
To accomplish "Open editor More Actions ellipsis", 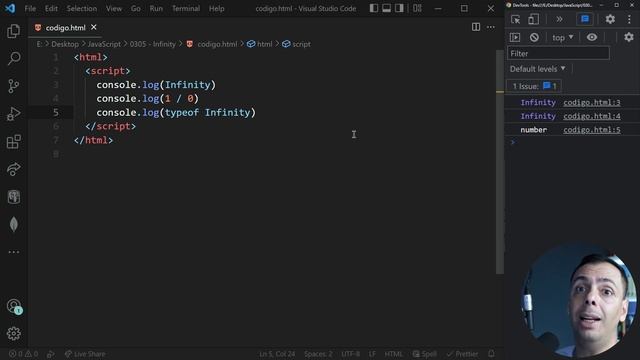I will [491, 27].
